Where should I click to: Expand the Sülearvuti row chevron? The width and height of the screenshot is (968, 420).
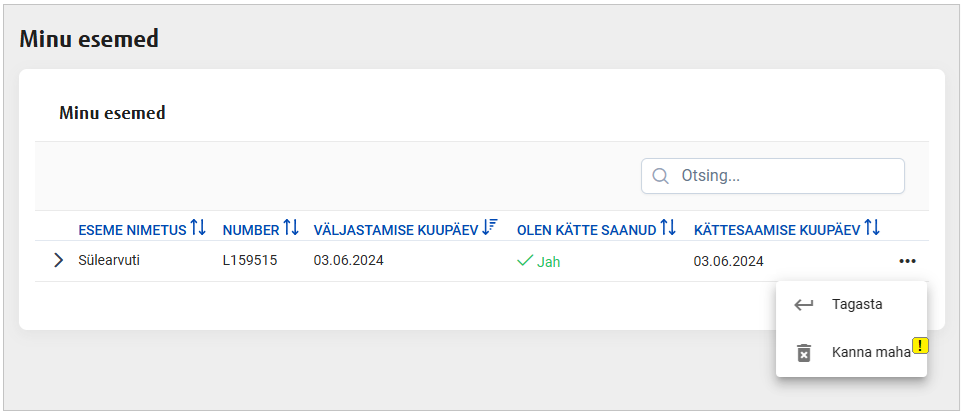pos(57,261)
